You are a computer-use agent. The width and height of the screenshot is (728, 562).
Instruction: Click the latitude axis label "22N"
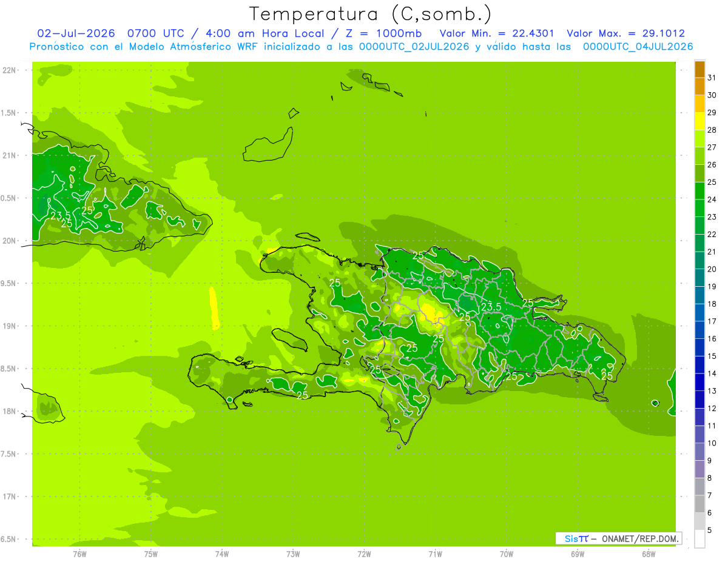tap(10, 70)
